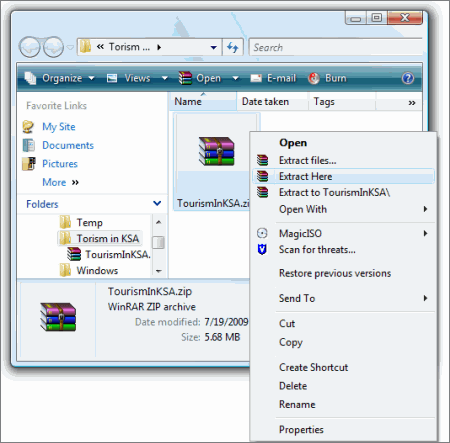Open the My Site favorite link
The width and height of the screenshot is (450, 443).
point(59,127)
